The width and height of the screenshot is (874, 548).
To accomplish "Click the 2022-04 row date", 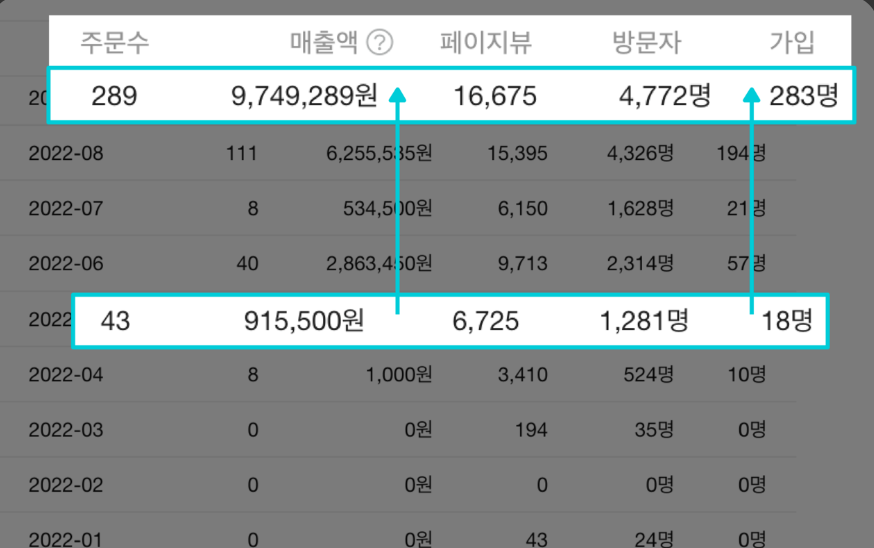I will [66, 375].
